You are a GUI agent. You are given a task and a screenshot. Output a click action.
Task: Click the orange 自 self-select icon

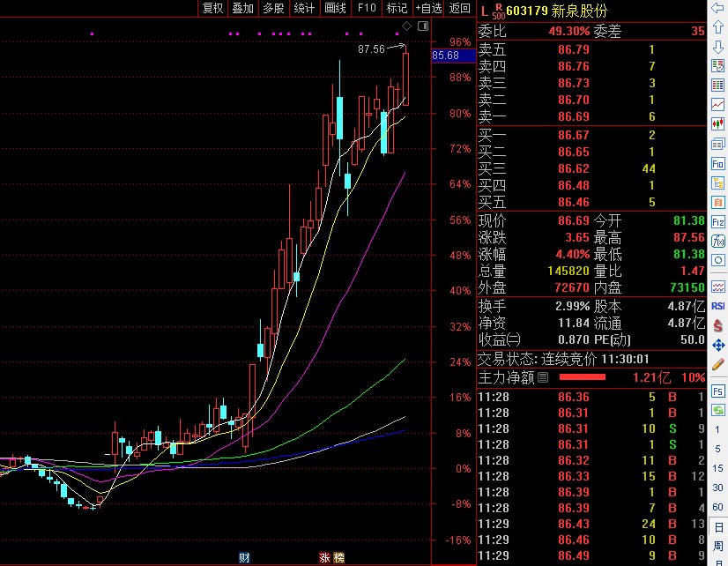(717, 203)
